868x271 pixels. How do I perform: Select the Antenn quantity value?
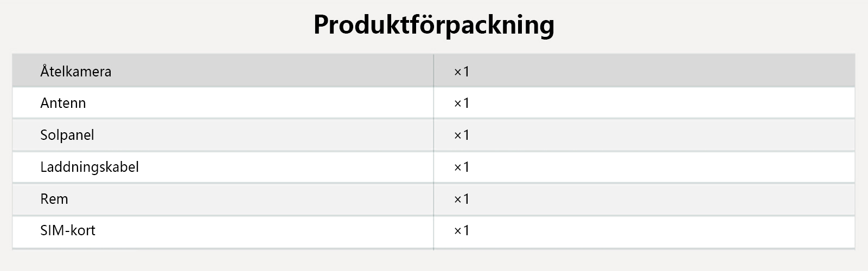461,103
